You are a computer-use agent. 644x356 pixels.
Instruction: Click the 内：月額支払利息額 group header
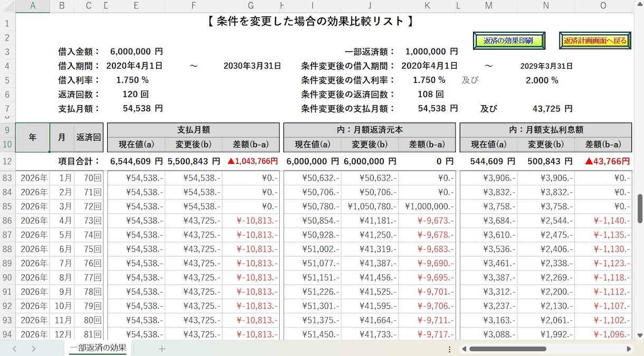click(x=546, y=130)
